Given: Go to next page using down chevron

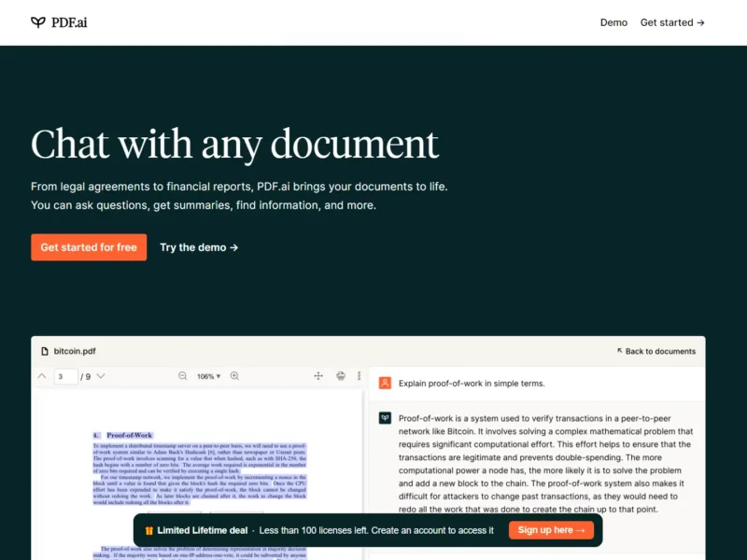Looking at the screenshot, I should [x=101, y=376].
